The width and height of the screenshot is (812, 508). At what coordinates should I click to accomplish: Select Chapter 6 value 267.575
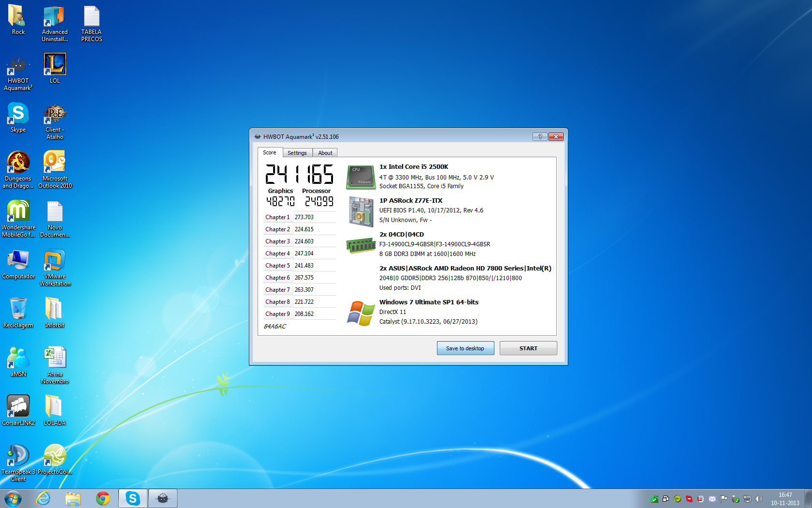[304, 278]
